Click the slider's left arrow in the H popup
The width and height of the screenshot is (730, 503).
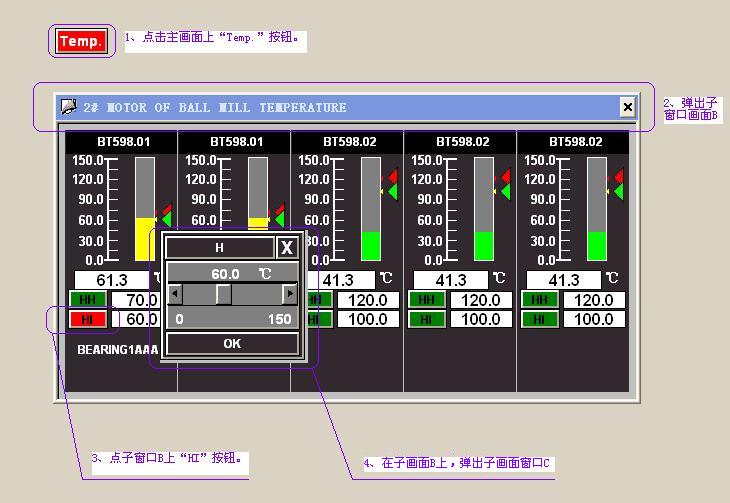(175, 294)
